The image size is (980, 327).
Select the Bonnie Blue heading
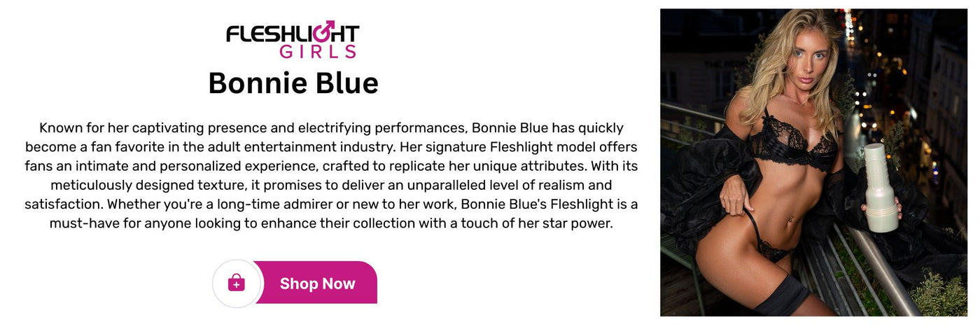coord(293,83)
